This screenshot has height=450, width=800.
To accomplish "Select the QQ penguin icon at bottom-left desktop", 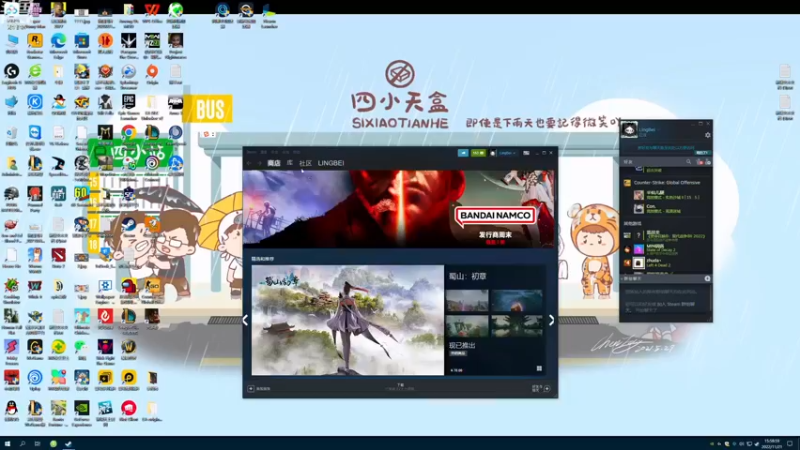I will pos(11,411).
